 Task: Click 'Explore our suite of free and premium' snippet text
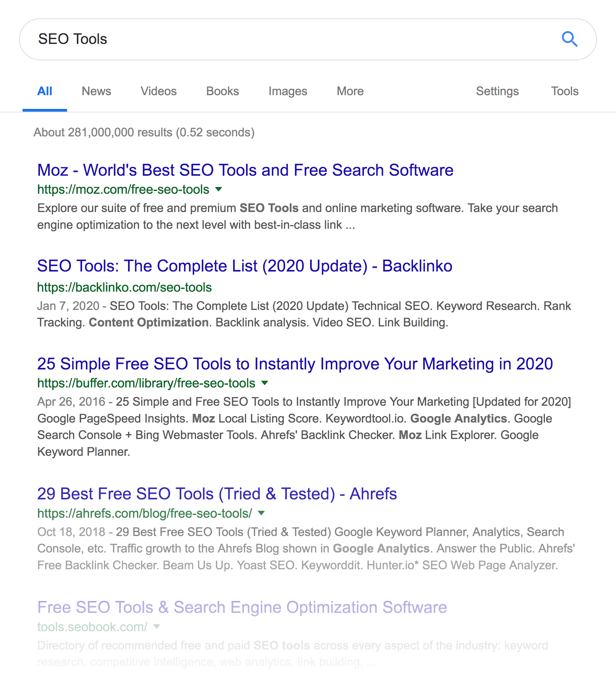pos(137,208)
